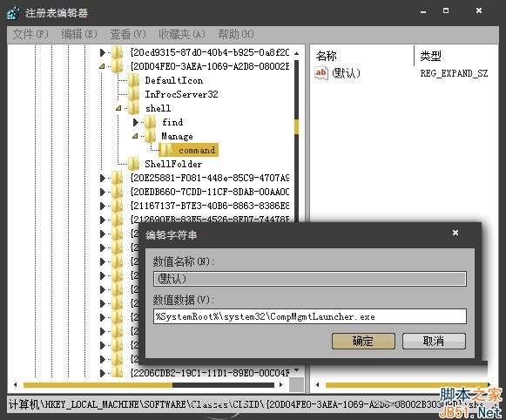Select the InProcServer32 folder icon
Image resolution: width=506 pixels, height=420 pixels.
[x=133, y=94]
